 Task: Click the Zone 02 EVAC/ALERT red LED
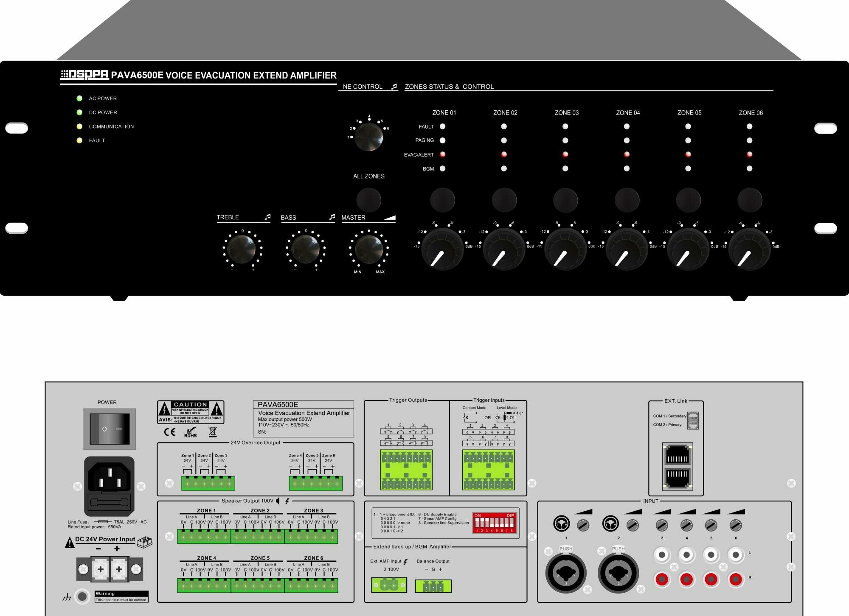click(x=504, y=154)
